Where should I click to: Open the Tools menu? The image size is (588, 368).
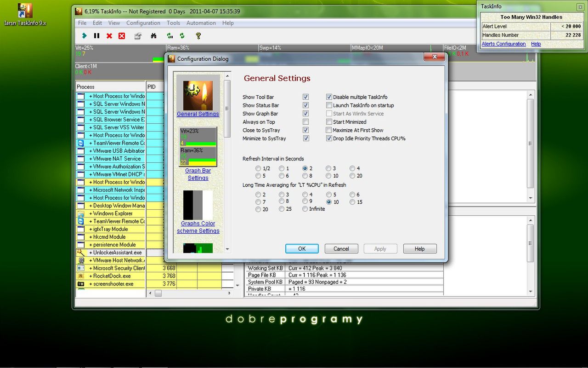[x=173, y=23]
